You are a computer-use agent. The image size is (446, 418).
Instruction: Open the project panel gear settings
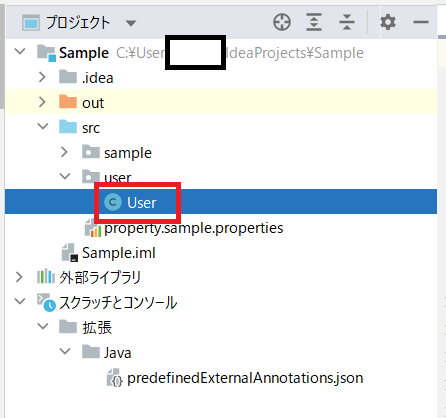coord(388,22)
